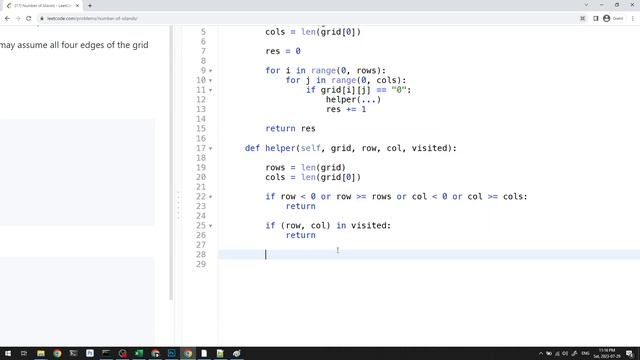Viewport: 640px width, 360px height.
Task: Click 'cols = len(grid[0])' on line 20
Action: point(313,177)
